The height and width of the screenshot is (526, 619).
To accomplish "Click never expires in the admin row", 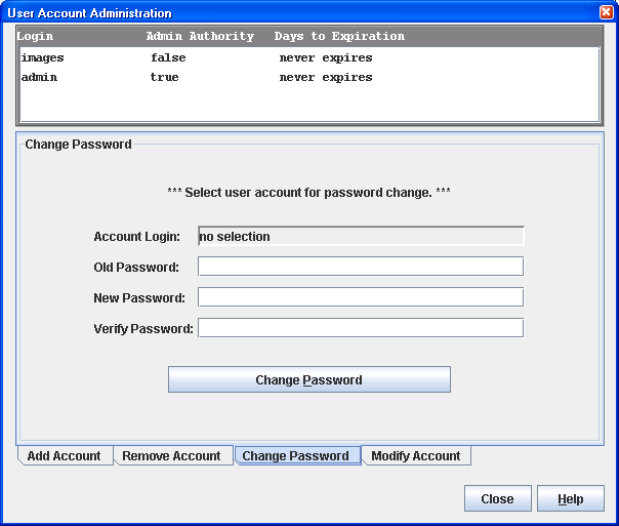I will click(x=325, y=77).
